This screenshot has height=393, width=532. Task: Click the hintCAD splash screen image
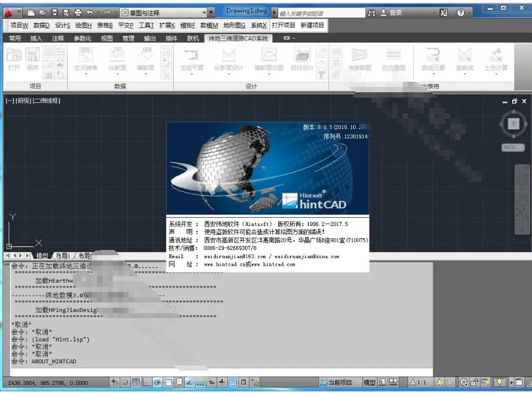(268, 168)
